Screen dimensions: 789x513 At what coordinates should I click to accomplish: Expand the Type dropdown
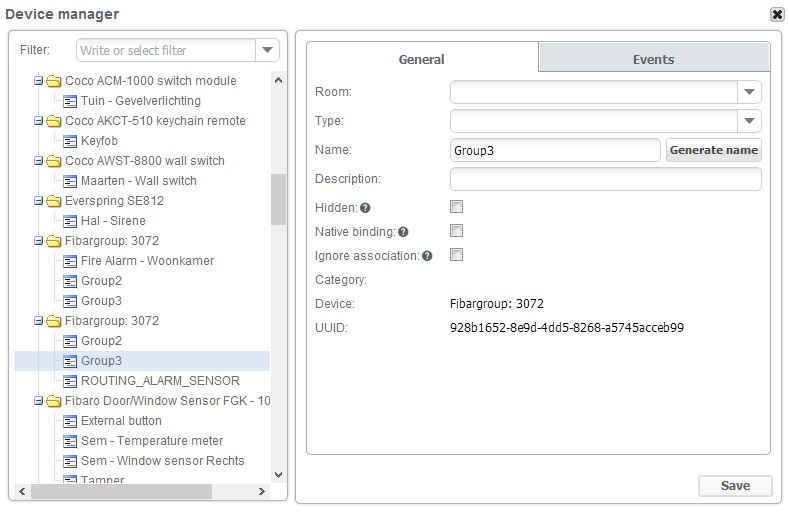[x=749, y=121]
